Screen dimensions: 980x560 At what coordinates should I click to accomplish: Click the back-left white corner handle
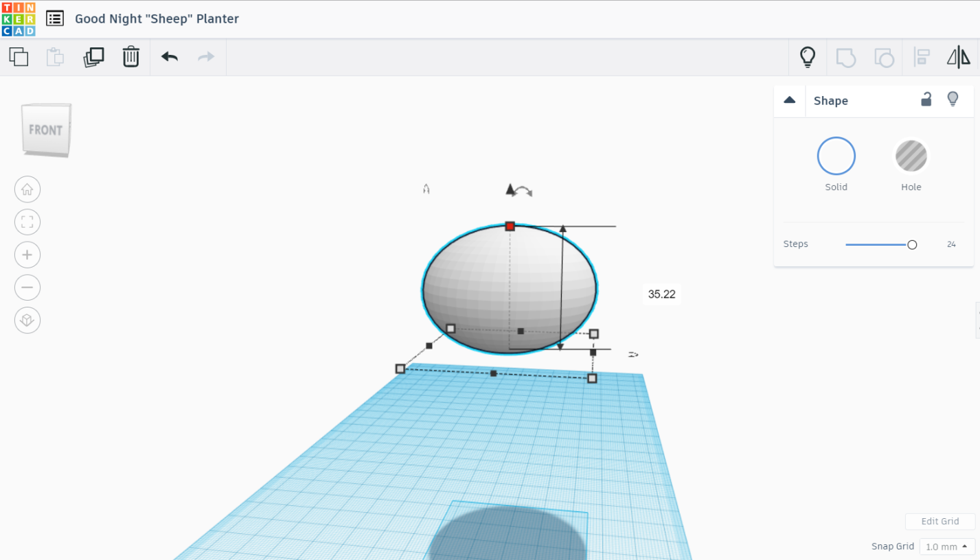click(x=451, y=329)
